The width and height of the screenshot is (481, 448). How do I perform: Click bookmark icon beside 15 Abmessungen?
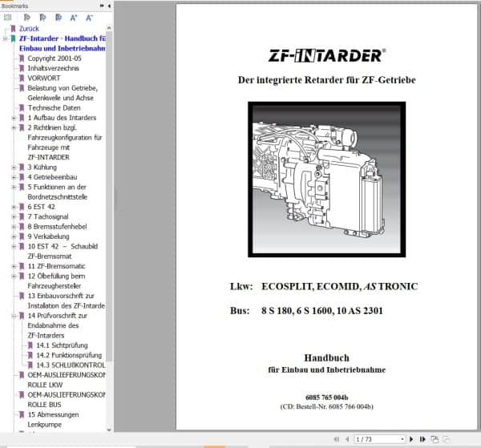pos(22,414)
